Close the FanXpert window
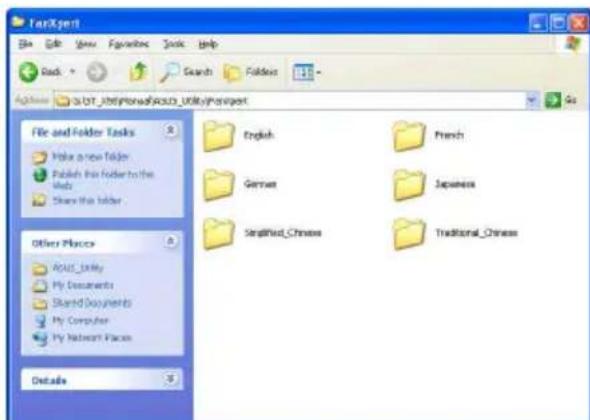 pyautogui.click(x=579, y=23)
